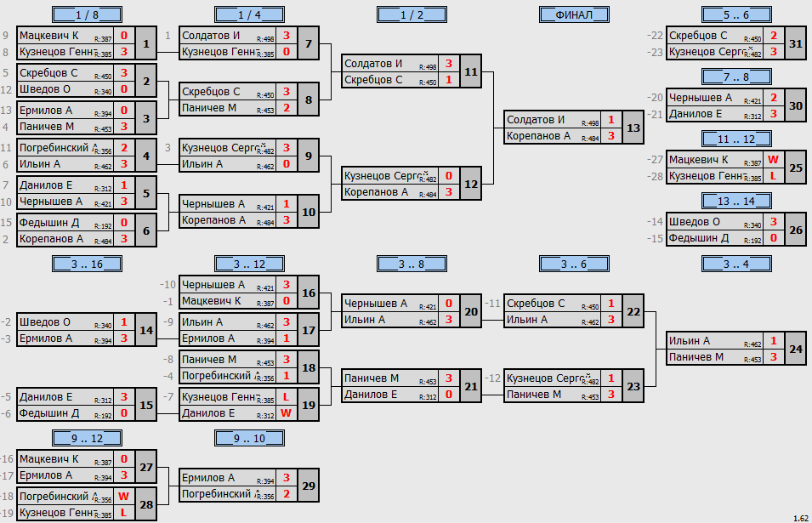Click the ФИНАЛ header label
Viewport: 812px width, 523px height.
pyautogui.click(x=574, y=14)
